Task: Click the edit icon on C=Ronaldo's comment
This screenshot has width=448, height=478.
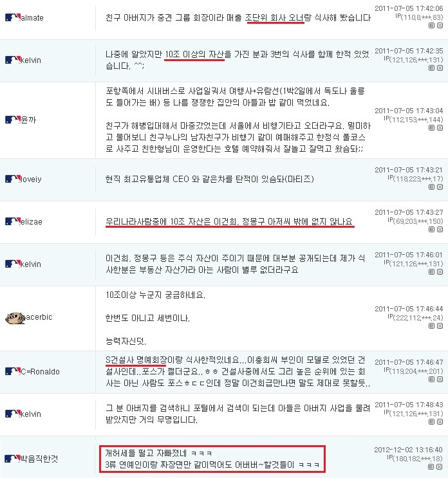Action: point(431,379)
